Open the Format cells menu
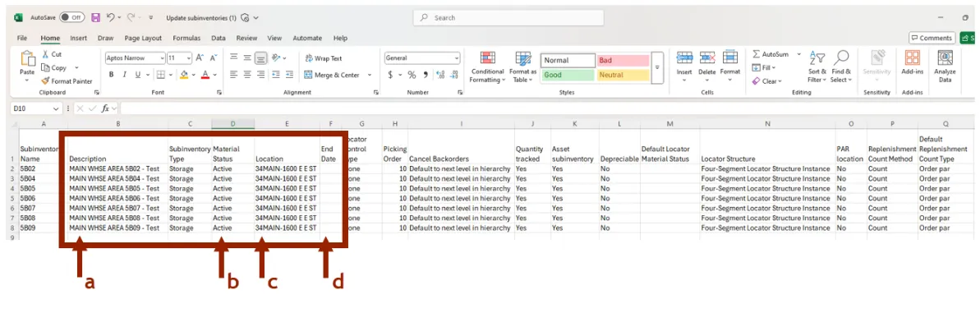Viewport: 980px width, 318px height. coord(730,66)
